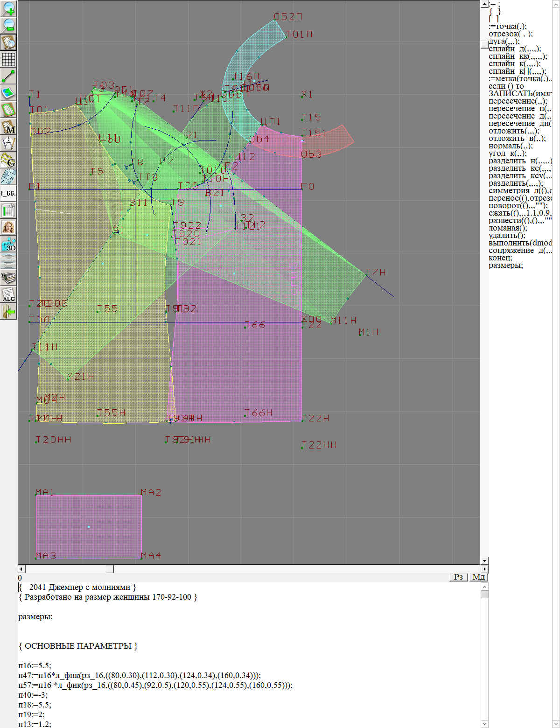Open the ALG algorithm document icon
560x728 pixels.
click(8, 294)
